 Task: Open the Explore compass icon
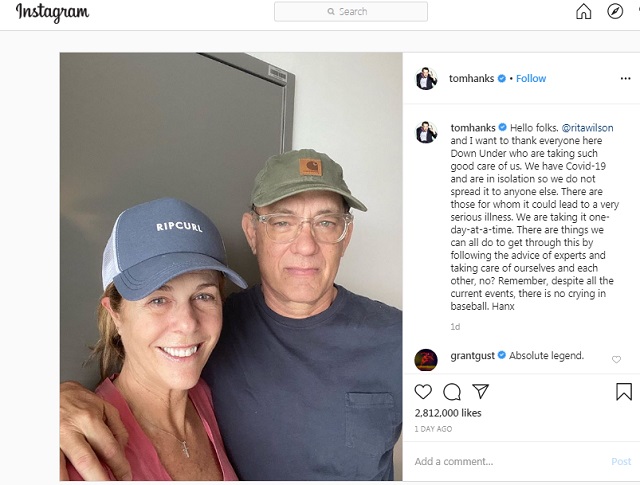pyautogui.click(x=615, y=12)
